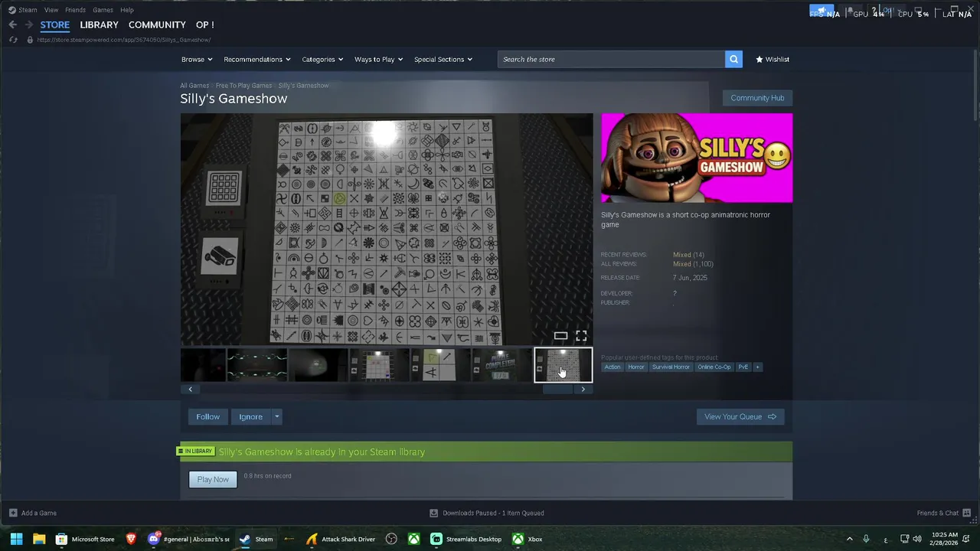Select the Survival Horror tag
Image resolution: width=980 pixels, height=551 pixels.
(671, 367)
